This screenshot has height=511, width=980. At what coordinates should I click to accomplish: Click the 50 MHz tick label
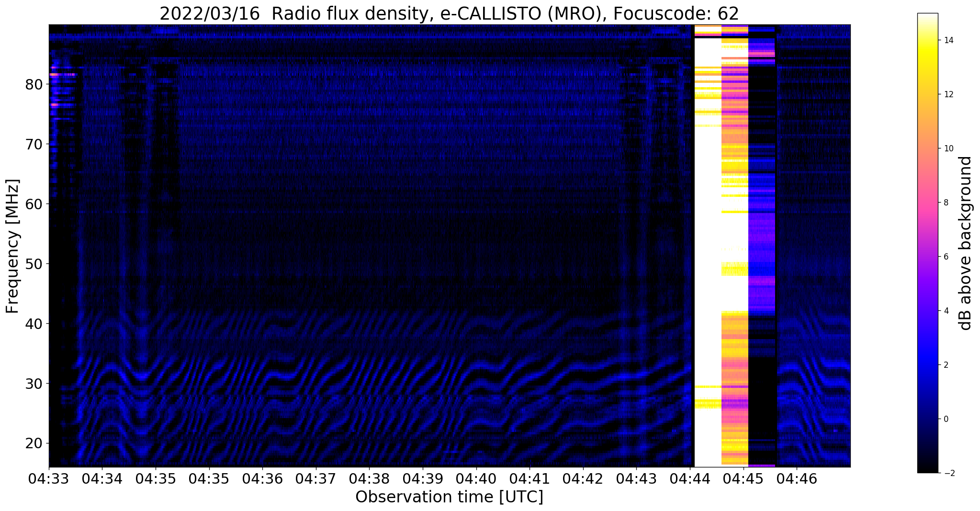coord(34,264)
